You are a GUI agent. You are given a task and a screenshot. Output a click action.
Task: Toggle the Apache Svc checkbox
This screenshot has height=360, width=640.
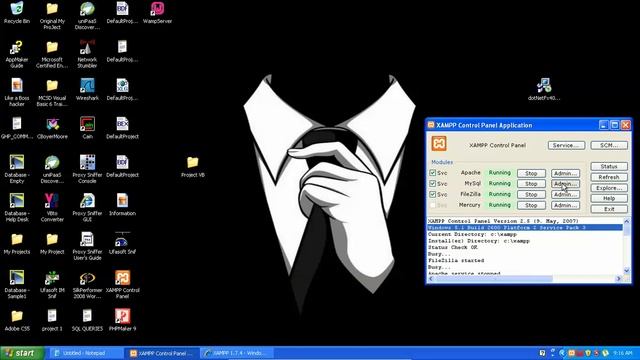coord(433,173)
